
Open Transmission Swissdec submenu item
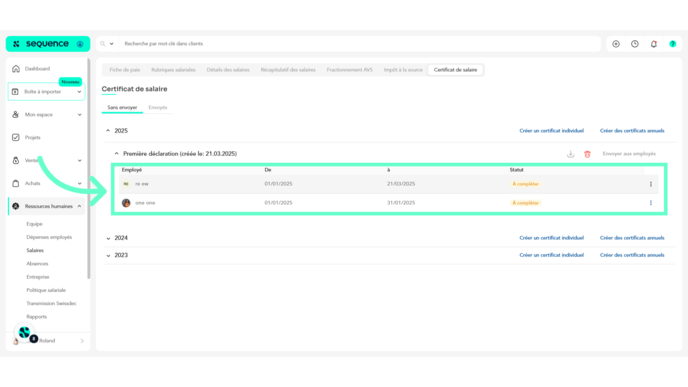pos(51,303)
